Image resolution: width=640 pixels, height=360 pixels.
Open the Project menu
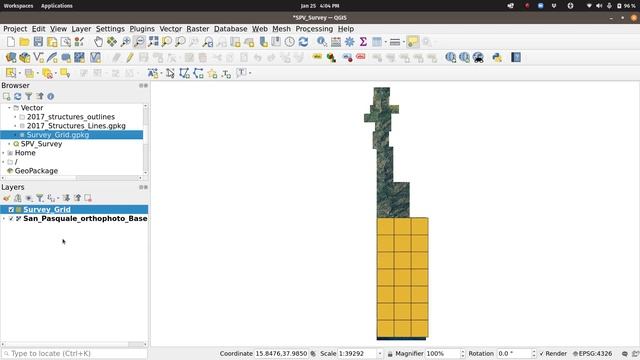point(15,29)
